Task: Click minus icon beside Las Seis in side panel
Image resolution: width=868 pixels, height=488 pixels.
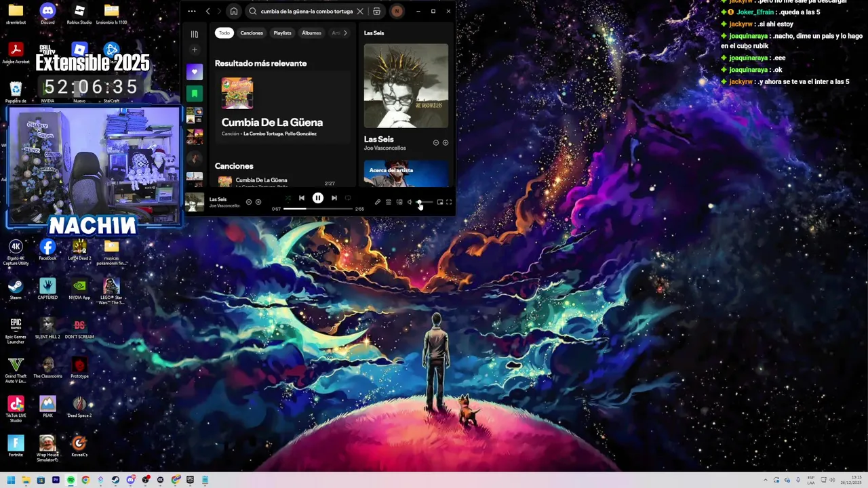Action: click(x=436, y=143)
